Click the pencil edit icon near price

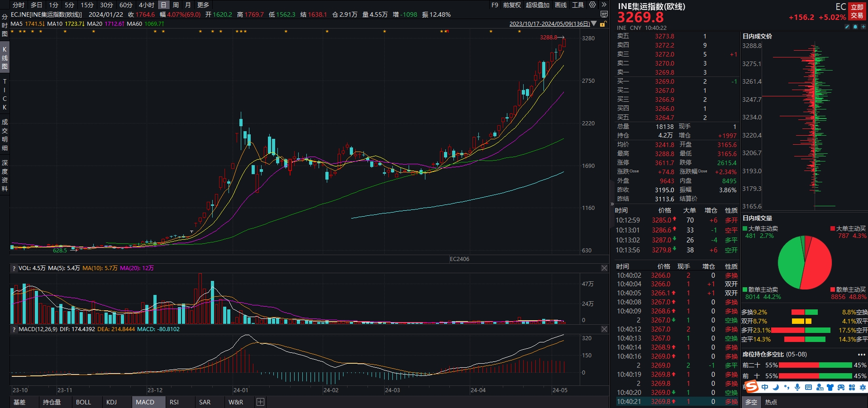(x=847, y=27)
